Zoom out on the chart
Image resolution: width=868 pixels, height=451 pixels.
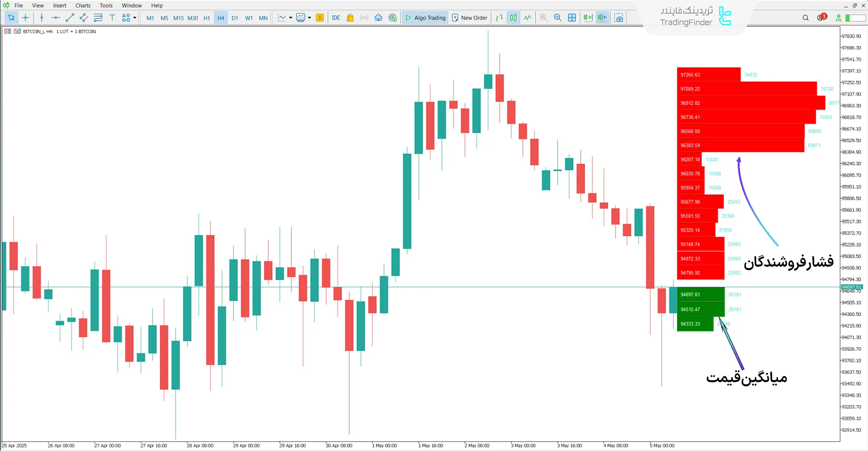(x=558, y=18)
